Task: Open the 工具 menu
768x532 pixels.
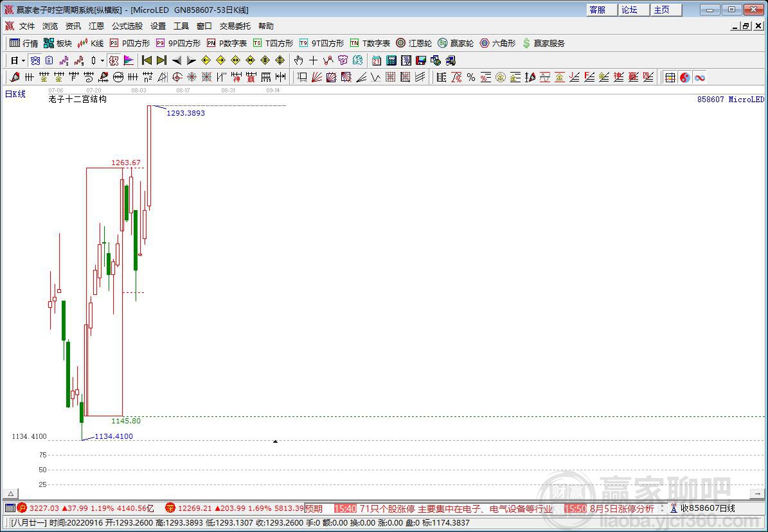Action: click(181, 26)
